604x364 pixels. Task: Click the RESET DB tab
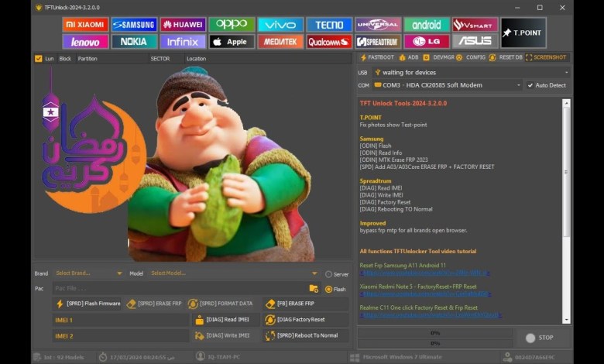tap(506, 57)
